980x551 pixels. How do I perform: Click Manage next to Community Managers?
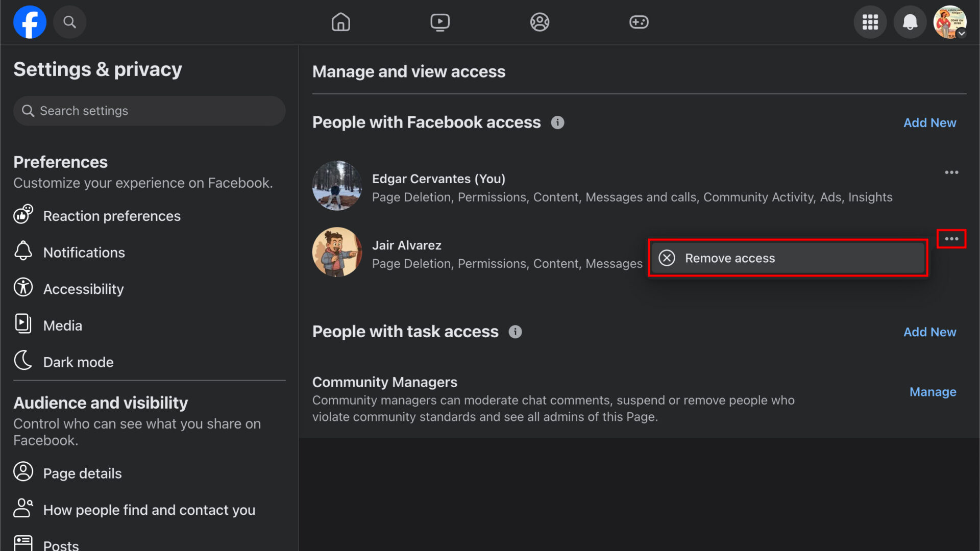point(933,392)
